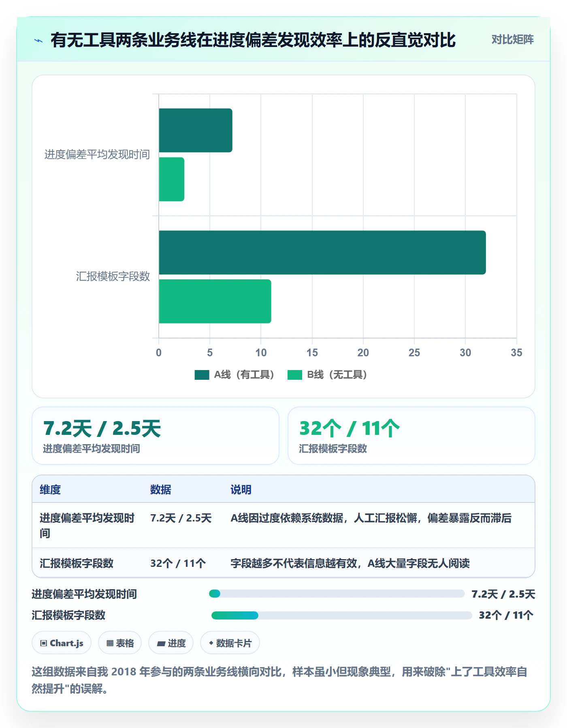Click the 对比矩阵 label in the header
This screenshot has height=728, width=567.
pos(512,40)
